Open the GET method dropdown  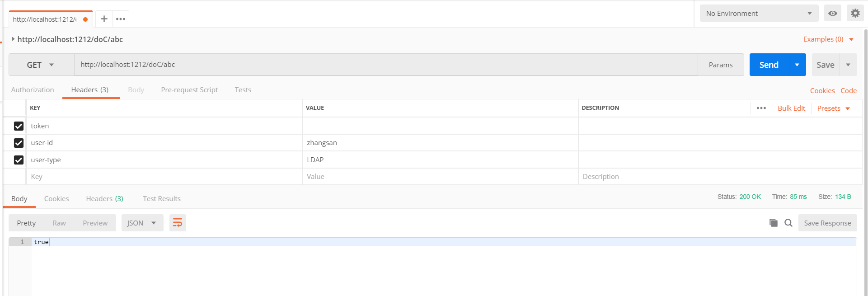(x=41, y=65)
